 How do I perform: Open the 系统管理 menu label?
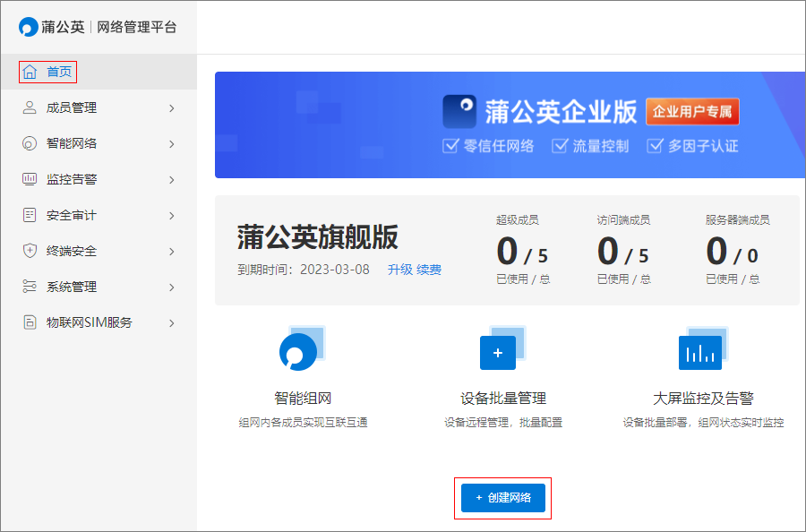pyautogui.click(x=72, y=287)
